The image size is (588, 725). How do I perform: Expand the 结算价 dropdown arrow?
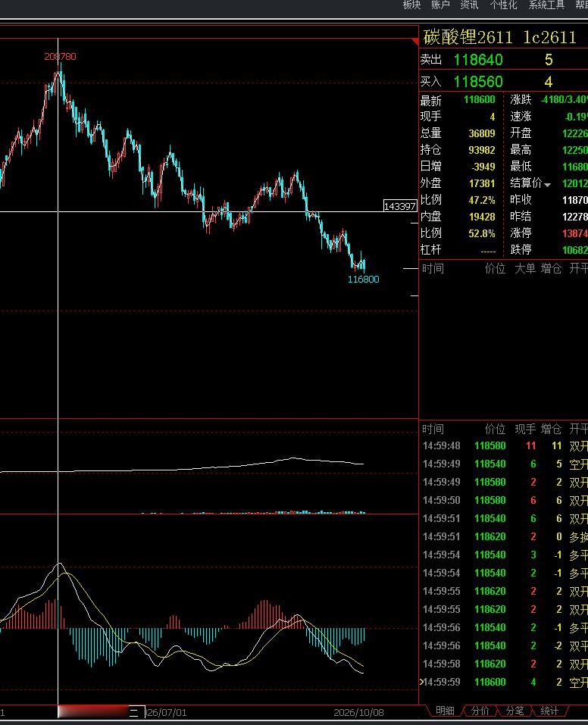[547, 185]
